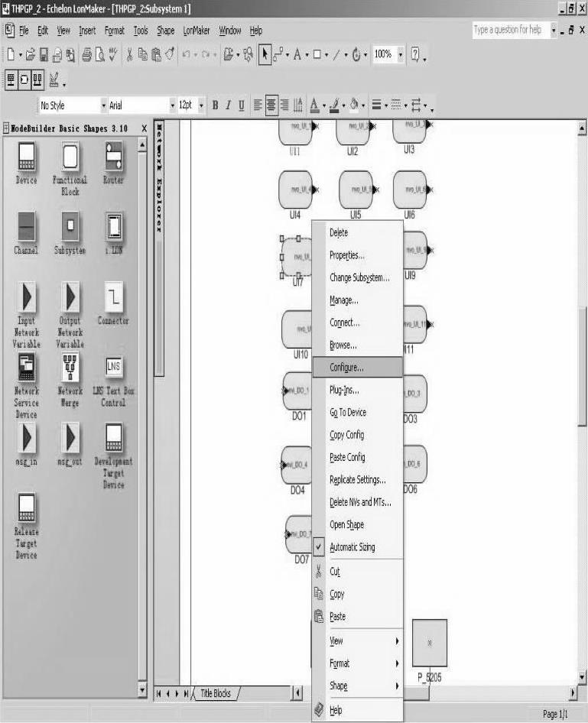Click the Open file folder icon
The height and width of the screenshot is (723, 588).
coord(31,55)
